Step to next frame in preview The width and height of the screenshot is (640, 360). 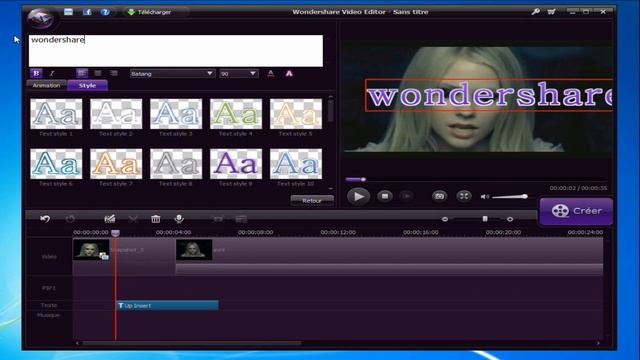click(x=407, y=196)
